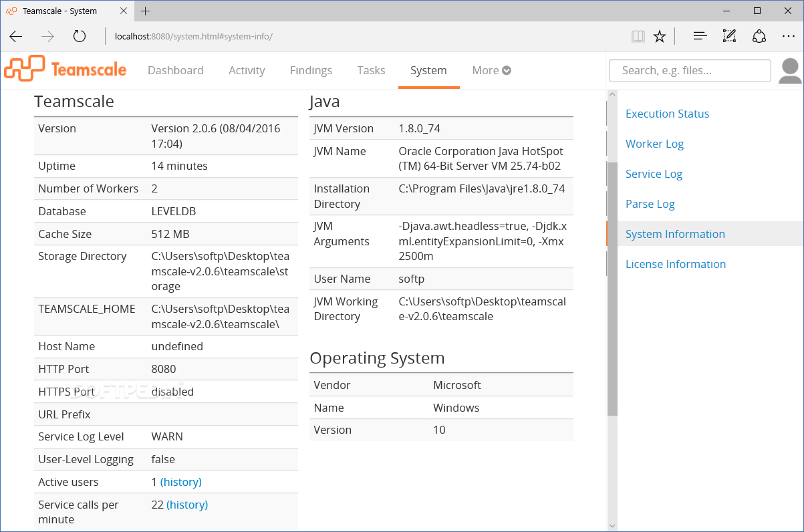Image resolution: width=804 pixels, height=532 pixels.
Task: Select the System tab
Action: tap(428, 70)
